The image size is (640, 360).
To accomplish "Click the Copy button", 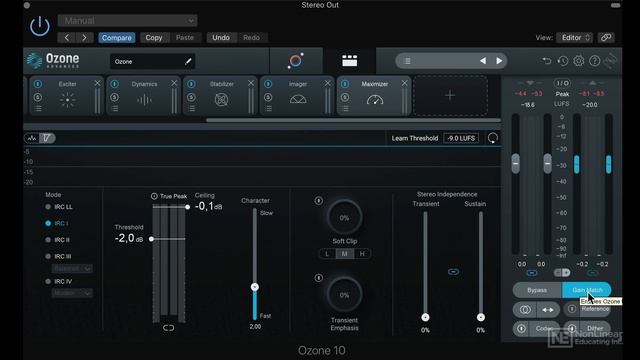I will pyautogui.click(x=154, y=38).
